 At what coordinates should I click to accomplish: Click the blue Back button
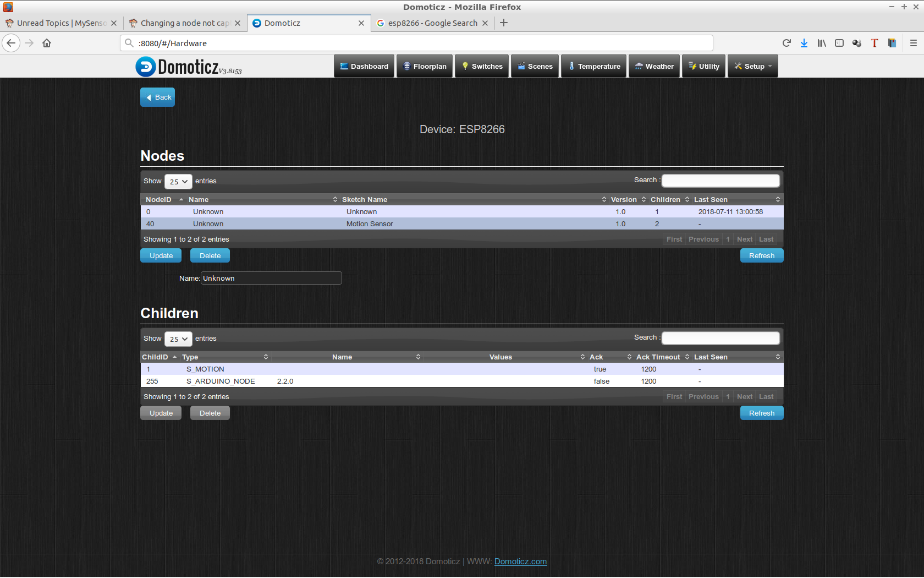pos(158,97)
